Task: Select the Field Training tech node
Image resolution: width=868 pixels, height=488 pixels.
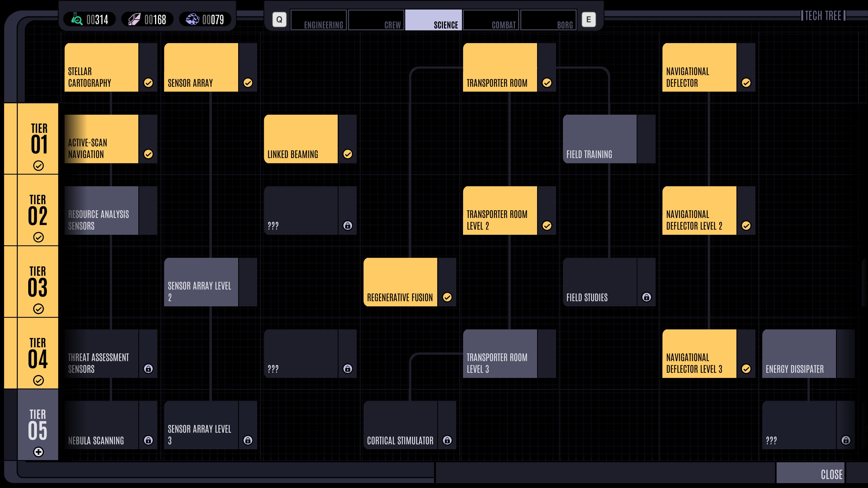Action: (600, 139)
